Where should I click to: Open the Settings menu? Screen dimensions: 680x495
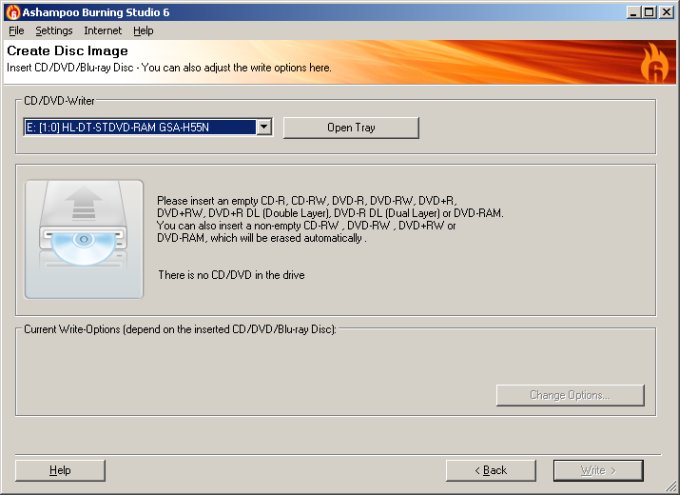click(x=54, y=31)
